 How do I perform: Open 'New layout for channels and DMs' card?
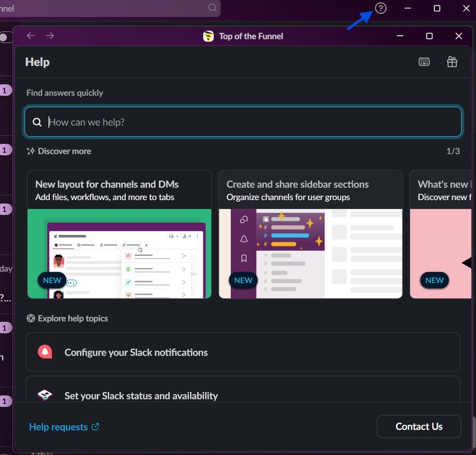point(120,234)
